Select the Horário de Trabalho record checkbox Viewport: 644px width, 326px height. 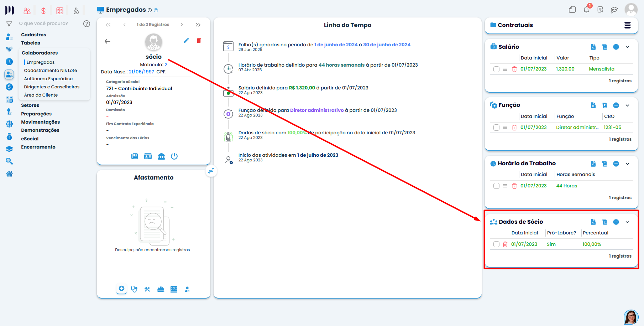tap(496, 186)
